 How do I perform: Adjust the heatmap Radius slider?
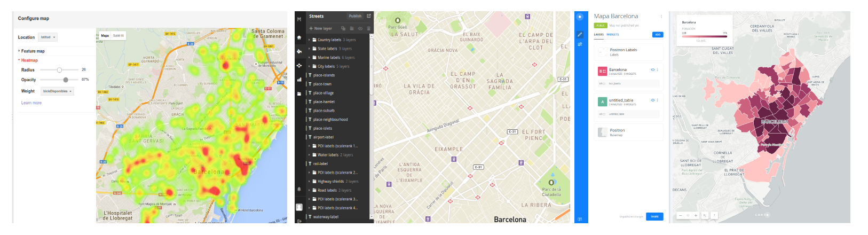(59, 70)
